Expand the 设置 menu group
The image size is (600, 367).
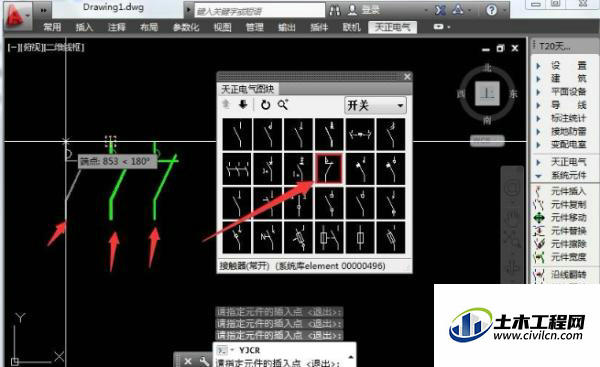[539, 66]
